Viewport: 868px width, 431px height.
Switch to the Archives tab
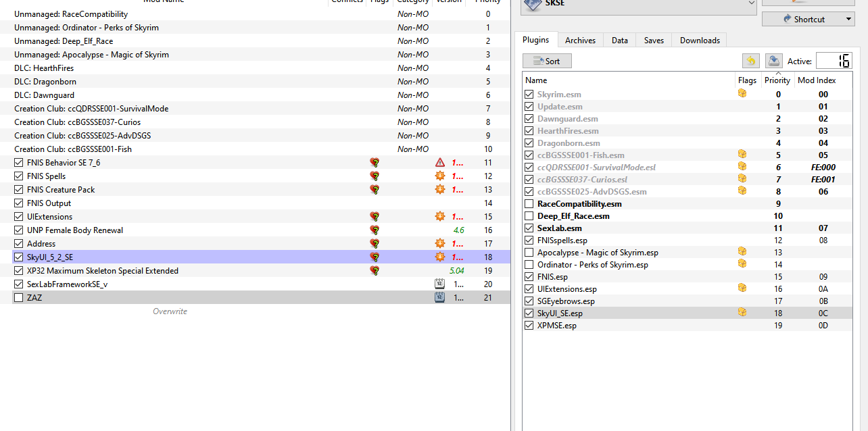click(x=580, y=41)
